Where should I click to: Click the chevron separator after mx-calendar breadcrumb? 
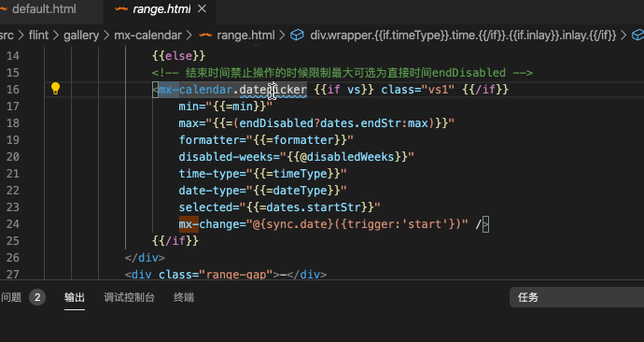pyautogui.click(x=189, y=36)
